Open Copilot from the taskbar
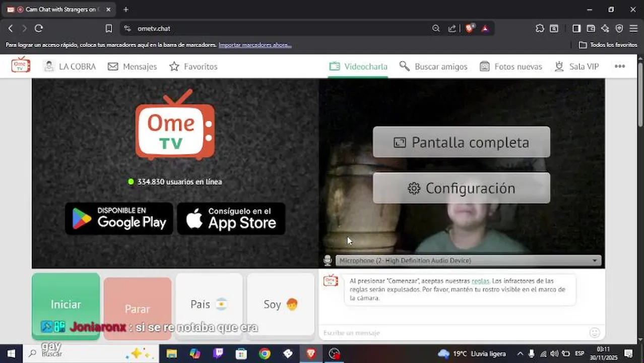Viewport: 644px width, 363px height. (x=195, y=354)
